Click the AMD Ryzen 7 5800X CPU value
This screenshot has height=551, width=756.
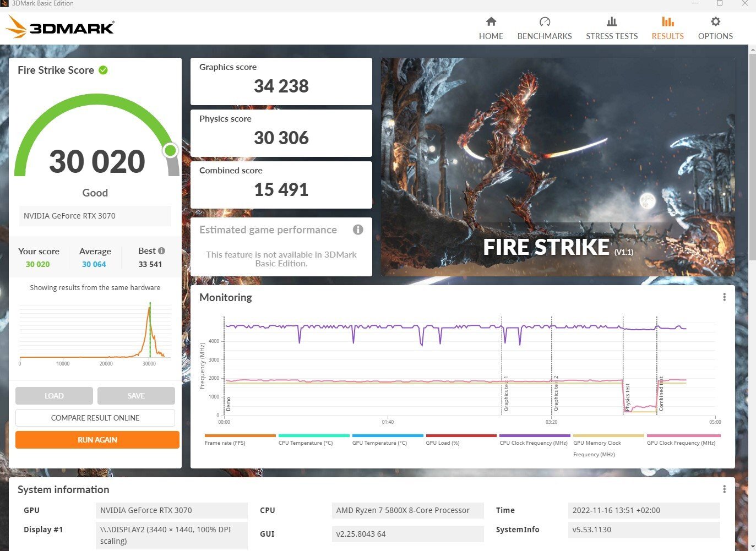click(x=408, y=510)
